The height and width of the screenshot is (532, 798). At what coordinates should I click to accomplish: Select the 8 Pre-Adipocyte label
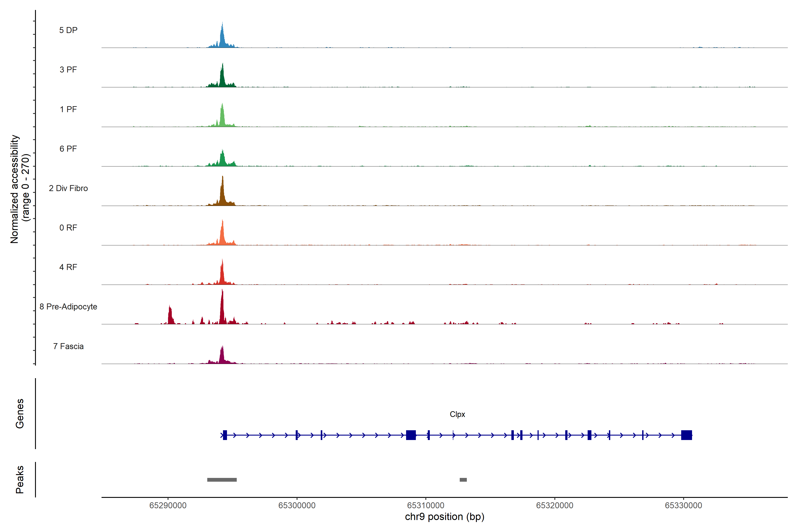[68, 307]
